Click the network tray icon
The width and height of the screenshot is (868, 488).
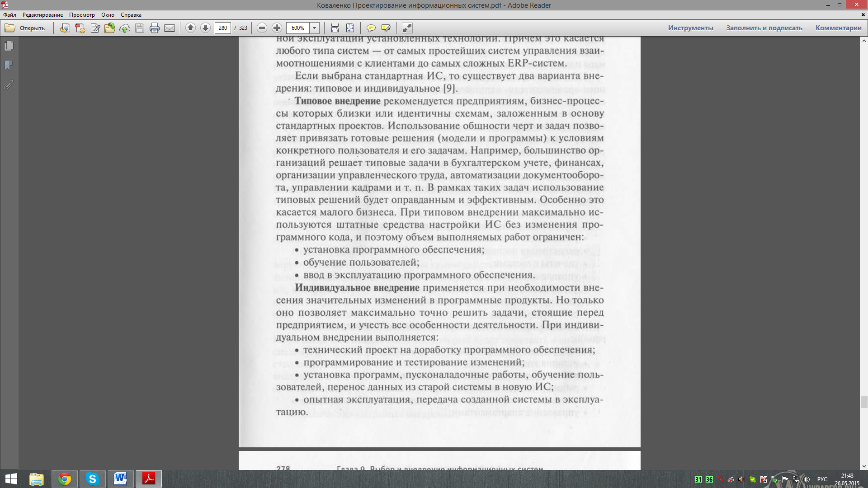coord(796,479)
